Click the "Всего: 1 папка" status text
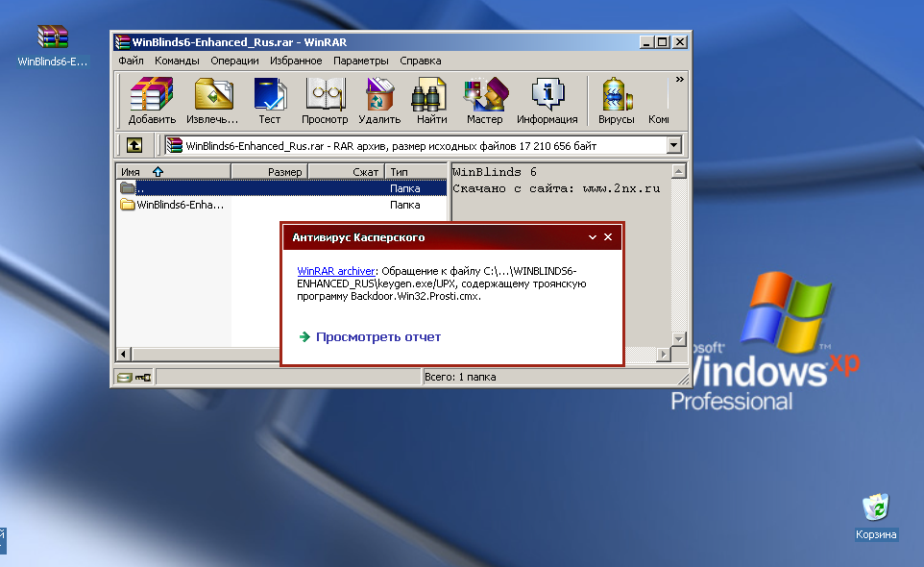924x567 pixels. point(460,378)
